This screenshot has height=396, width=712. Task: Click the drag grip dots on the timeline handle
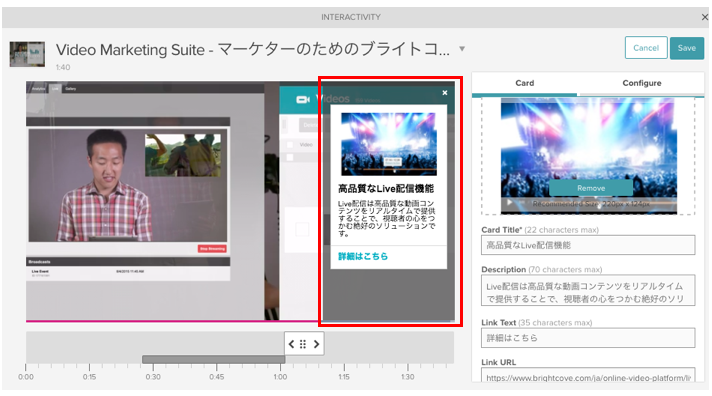point(303,344)
